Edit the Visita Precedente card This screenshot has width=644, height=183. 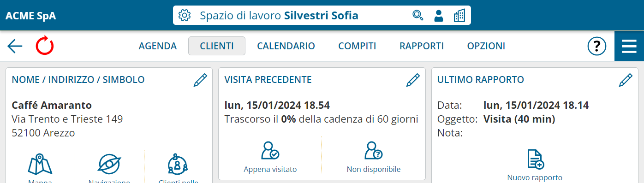(x=413, y=80)
